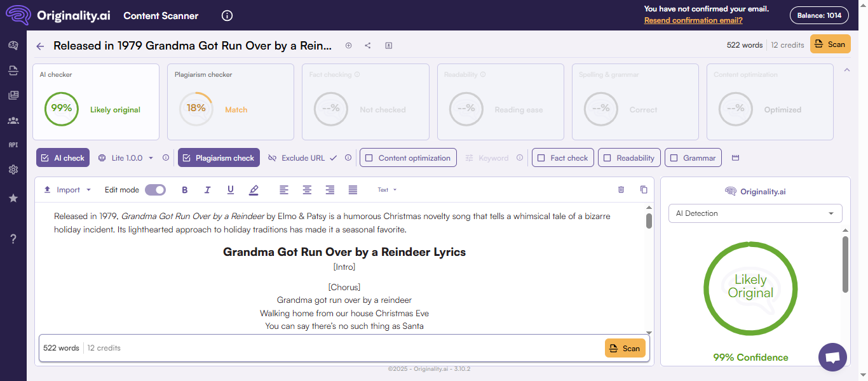
Task: Select the Fact checking result card
Action: 365,102
